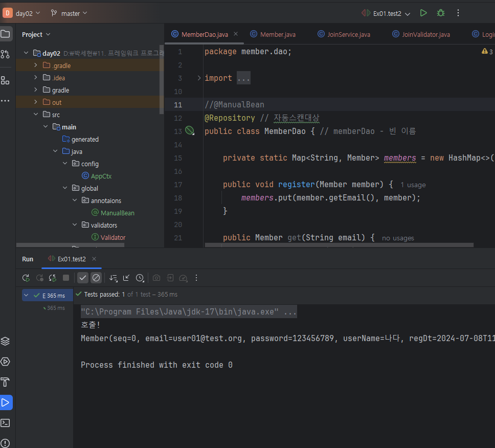
Task: Open test history clock icon
Action: pos(140,278)
